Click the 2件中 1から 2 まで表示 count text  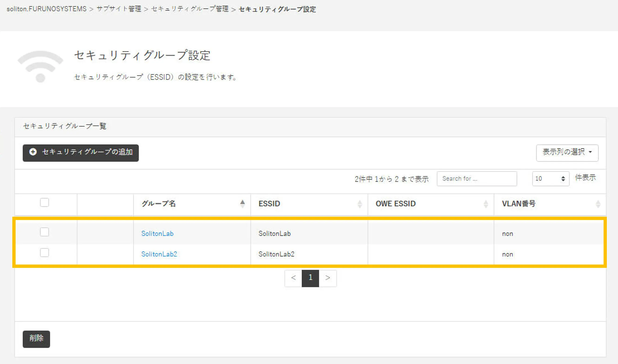392,179
